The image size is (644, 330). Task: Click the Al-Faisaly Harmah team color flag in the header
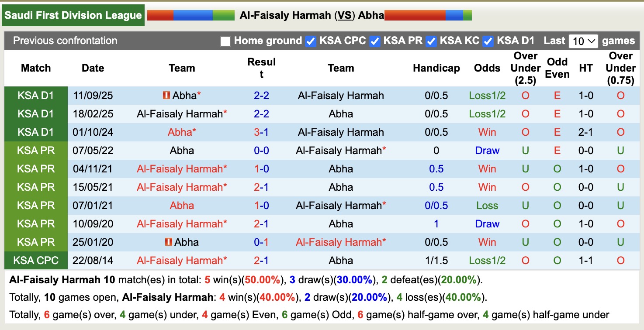[x=190, y=14]
